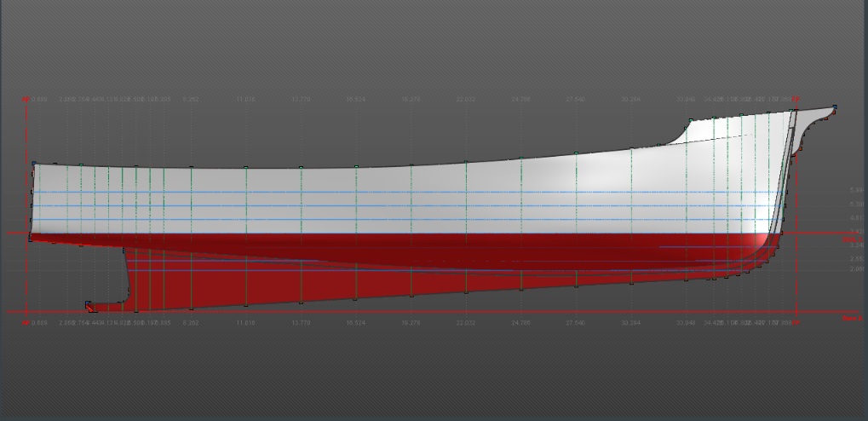Select station label 16.524 in the top row
The image size is (868, 421).
[x=355, y=100]
